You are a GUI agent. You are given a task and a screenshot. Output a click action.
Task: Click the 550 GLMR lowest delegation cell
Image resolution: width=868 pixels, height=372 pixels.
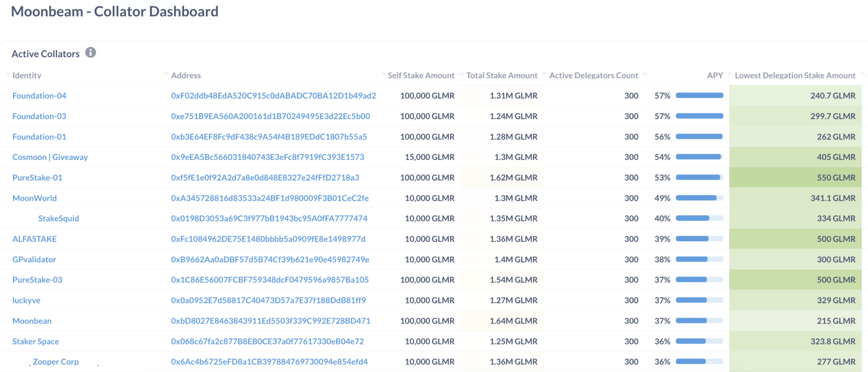(x=795, y=177)
